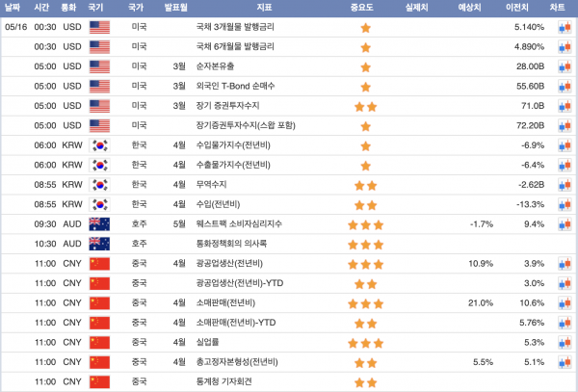This screenshot has width=578, height=392.
Task: Click the 차트 column header
Action: pos(558,8)
